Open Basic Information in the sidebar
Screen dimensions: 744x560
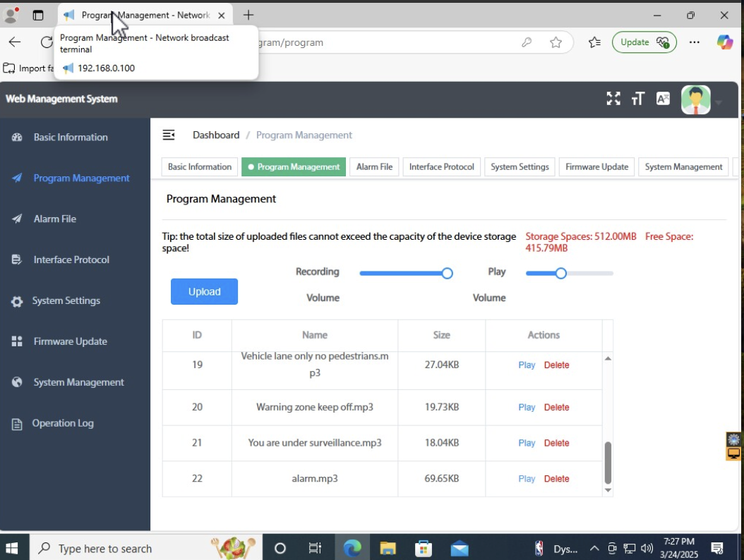(x=71, y=137)
